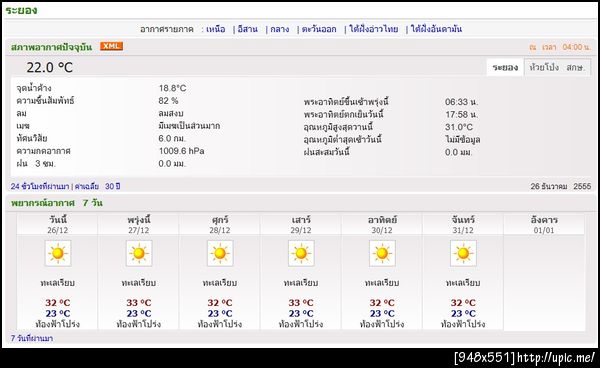Screen dimensions: 600x368
Task: Select the ระยอง station tab
Action: [x=505, y=67]
